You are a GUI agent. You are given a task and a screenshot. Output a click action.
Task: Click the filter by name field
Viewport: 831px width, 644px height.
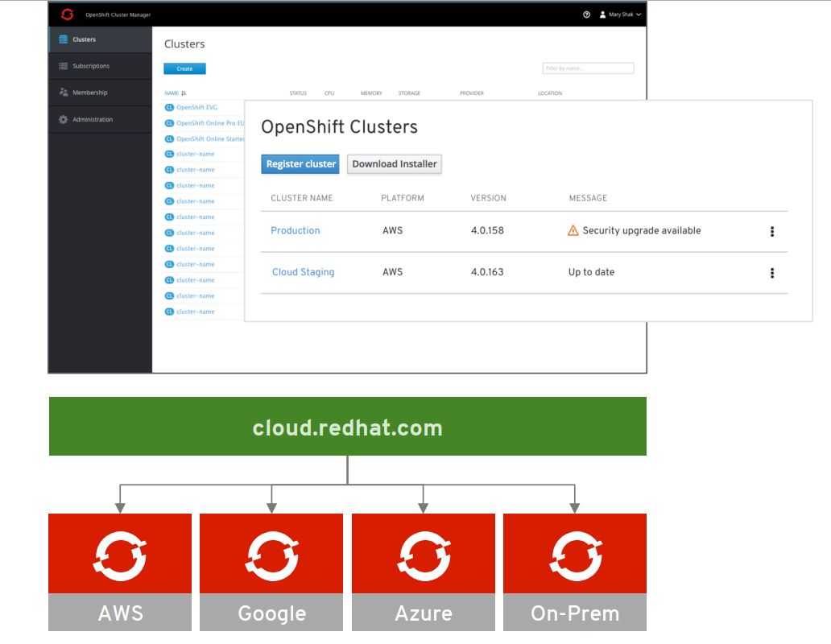588,68
